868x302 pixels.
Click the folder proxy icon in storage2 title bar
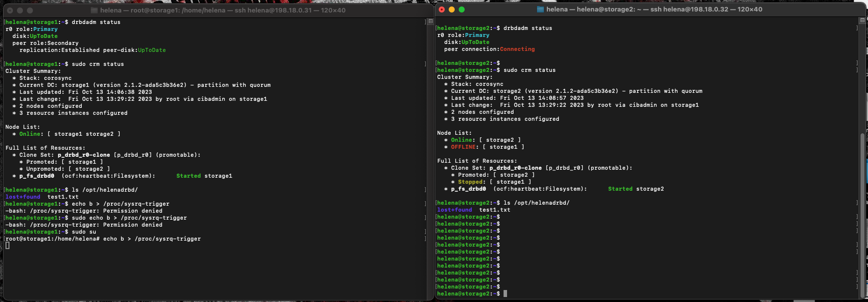coord(540,9)
